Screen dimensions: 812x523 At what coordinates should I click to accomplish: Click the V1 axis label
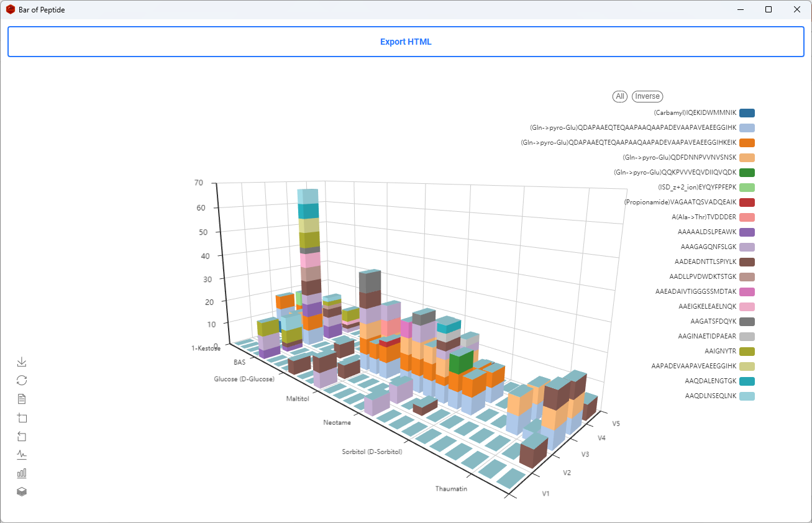point(546,494)
